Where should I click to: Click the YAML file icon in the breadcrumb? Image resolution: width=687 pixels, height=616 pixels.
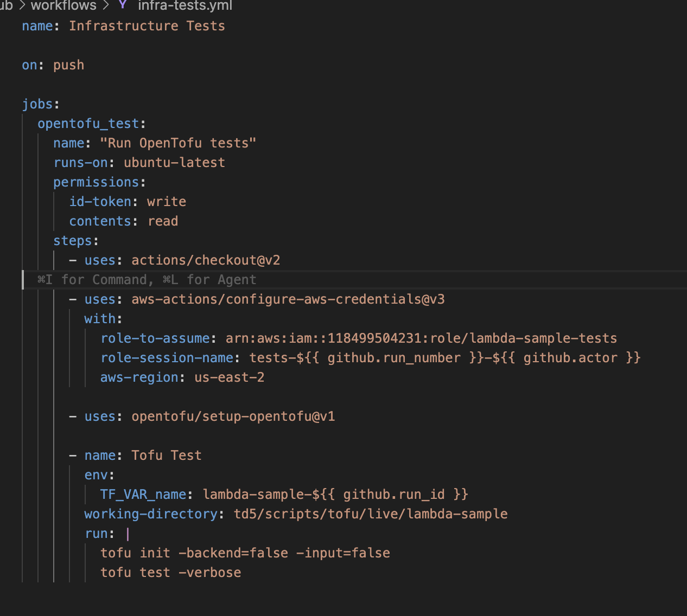click(x=123, y=5)
